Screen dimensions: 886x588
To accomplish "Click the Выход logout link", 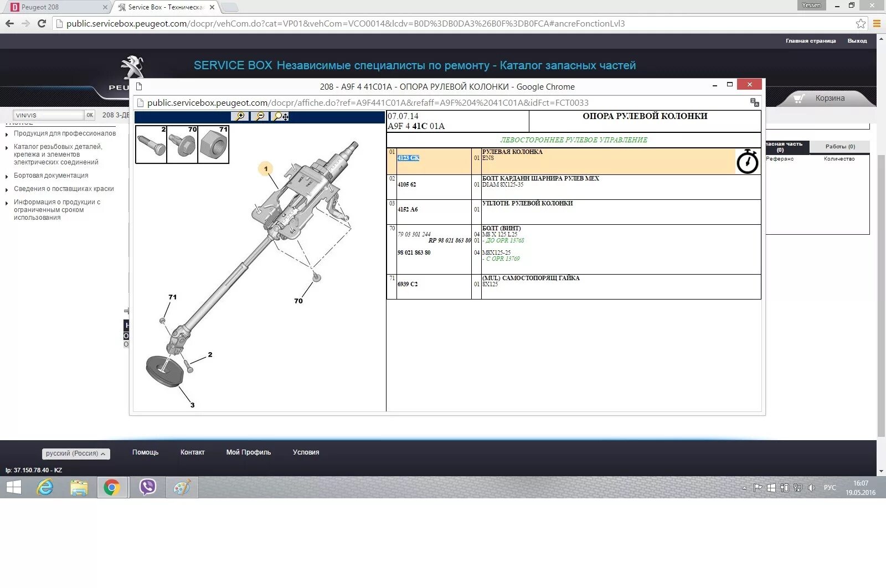I will point(857,41).
